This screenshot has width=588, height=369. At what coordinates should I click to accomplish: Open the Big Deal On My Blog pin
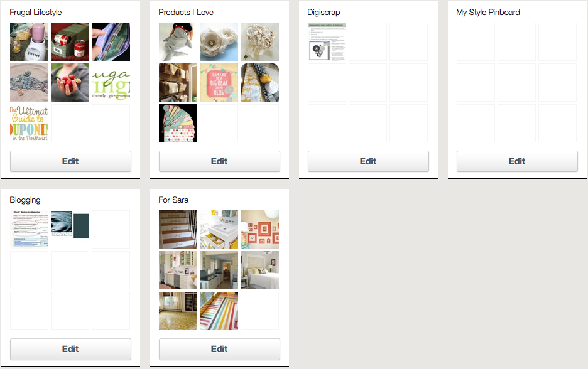click(x=219, y=82)
